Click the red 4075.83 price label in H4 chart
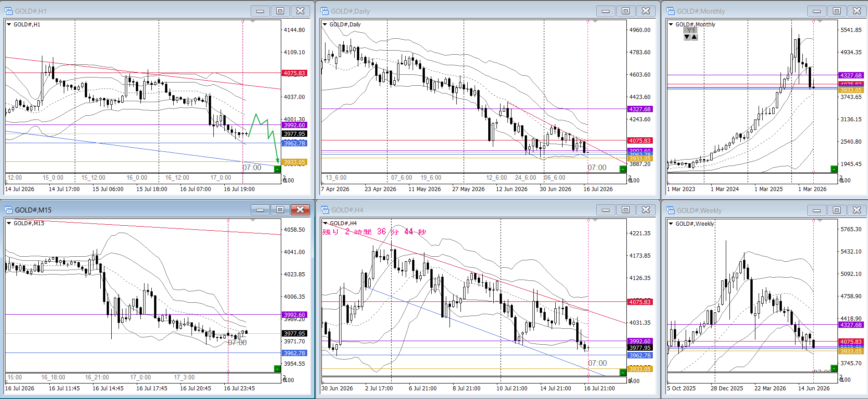 click(x=640, y=302)
